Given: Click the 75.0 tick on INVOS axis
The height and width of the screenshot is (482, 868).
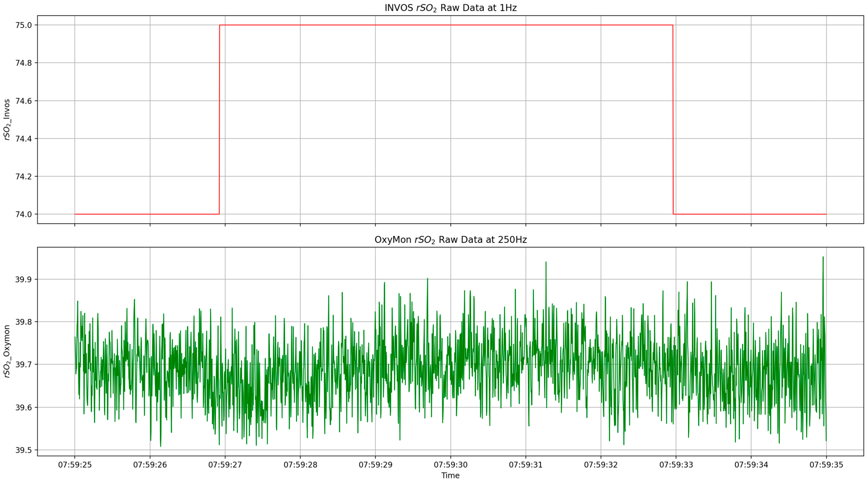Looking at the screenshot, I should coord(24,25).
